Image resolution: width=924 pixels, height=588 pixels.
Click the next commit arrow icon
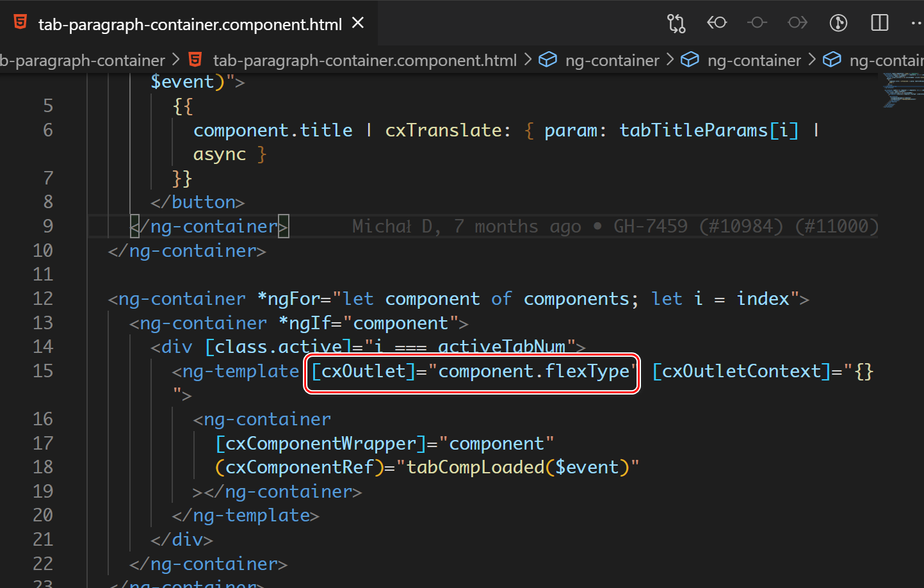pos(798,23)
